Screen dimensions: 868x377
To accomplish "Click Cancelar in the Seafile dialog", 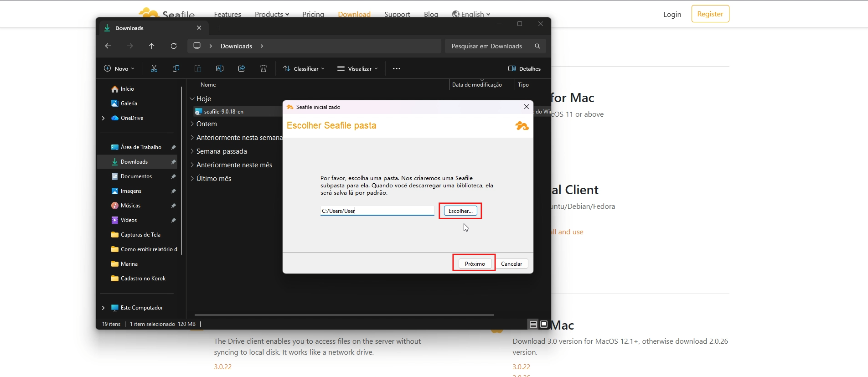I will [x=511, y=263].
